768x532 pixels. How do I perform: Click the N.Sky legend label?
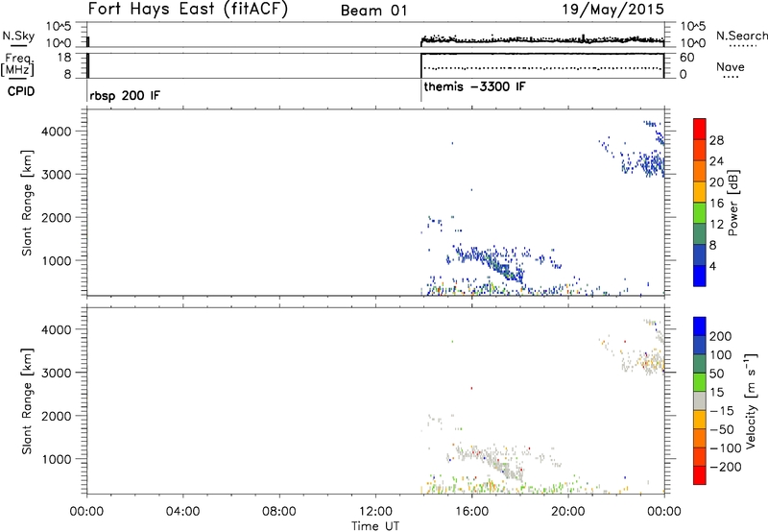(x=18, y=36)
